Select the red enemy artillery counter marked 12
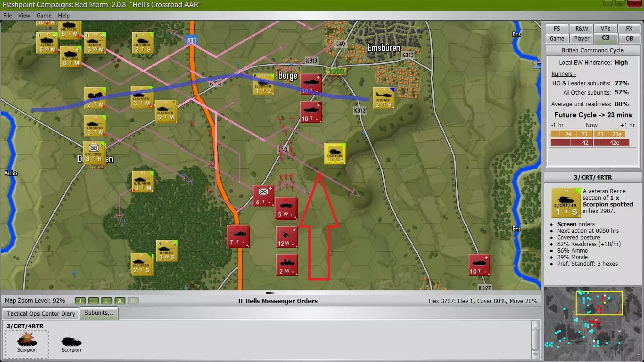 coord(287,237)
